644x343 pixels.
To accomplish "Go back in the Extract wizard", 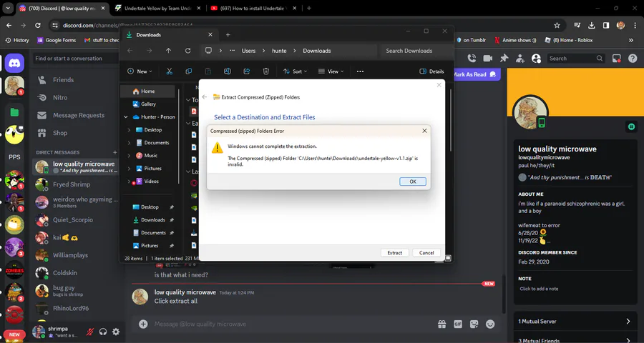I will [x=205, y=97].
